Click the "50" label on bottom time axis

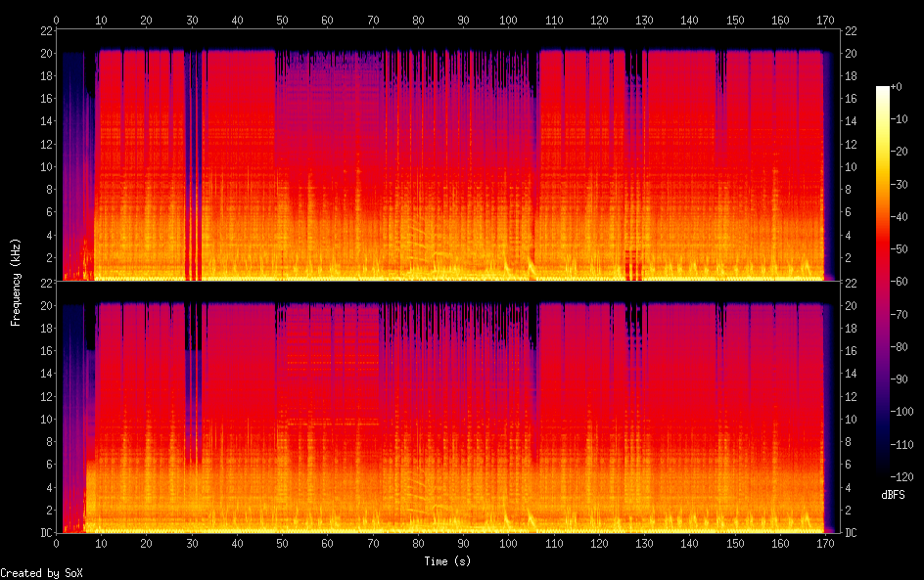[x=282, y=544]
